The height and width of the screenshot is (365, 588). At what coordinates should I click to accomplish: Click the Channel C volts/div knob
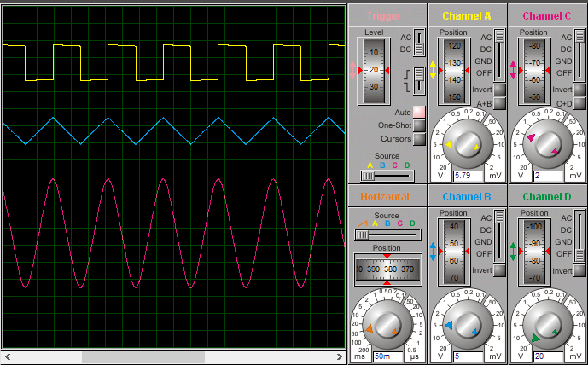548,144
